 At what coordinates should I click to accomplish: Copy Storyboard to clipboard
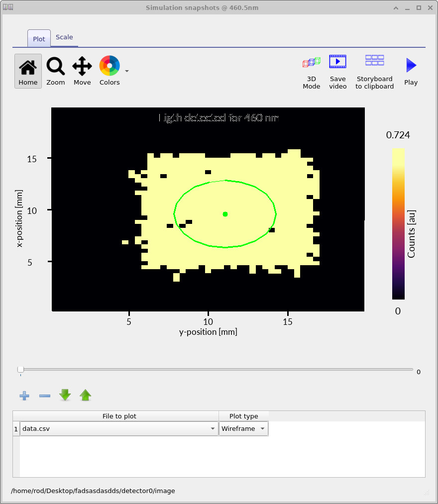[374, 70]
